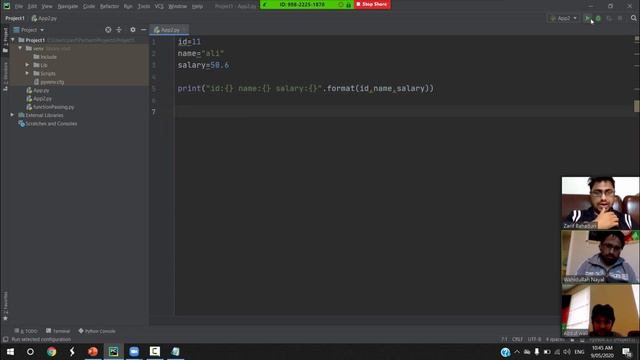Run the App2 configuration with the green play icon
The height and width of the screenshot is (360, 640).
(x=587, y=18)
